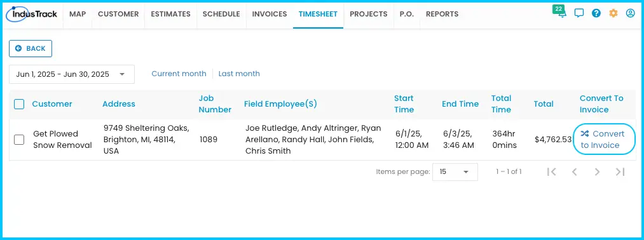Open the user profile icon
The image size is (644, 240).
coord(631,13)
